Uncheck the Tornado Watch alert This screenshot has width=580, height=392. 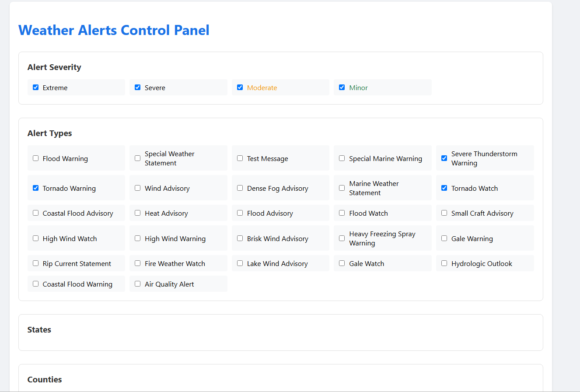click(x=444, y=188)
